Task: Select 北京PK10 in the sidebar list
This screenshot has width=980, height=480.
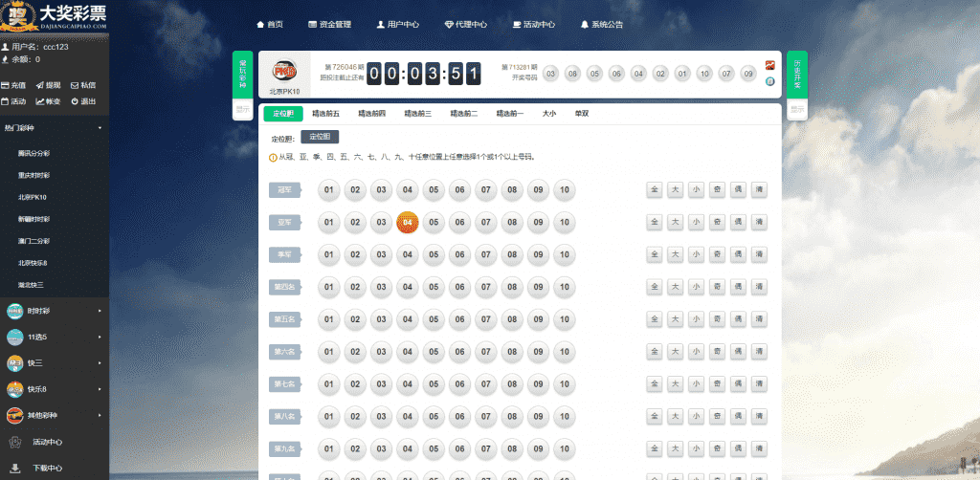Action: pos(33,197)
